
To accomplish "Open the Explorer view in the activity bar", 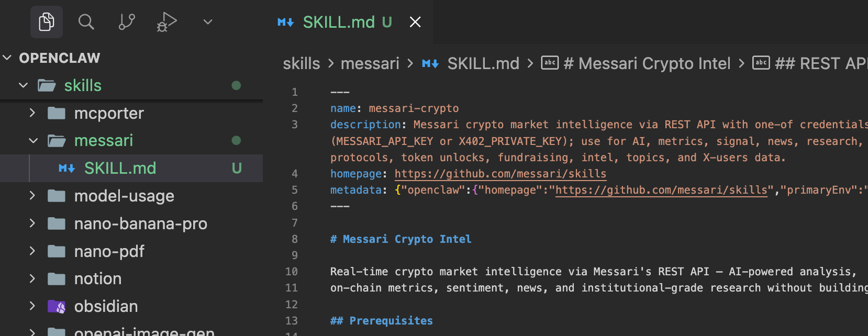I will coord(46,22).
